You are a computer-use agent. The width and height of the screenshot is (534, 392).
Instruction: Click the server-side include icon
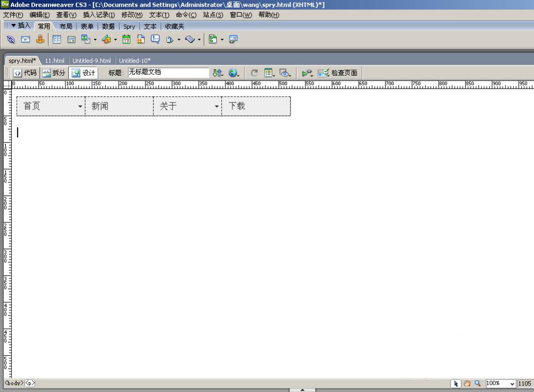pos(140,39)
